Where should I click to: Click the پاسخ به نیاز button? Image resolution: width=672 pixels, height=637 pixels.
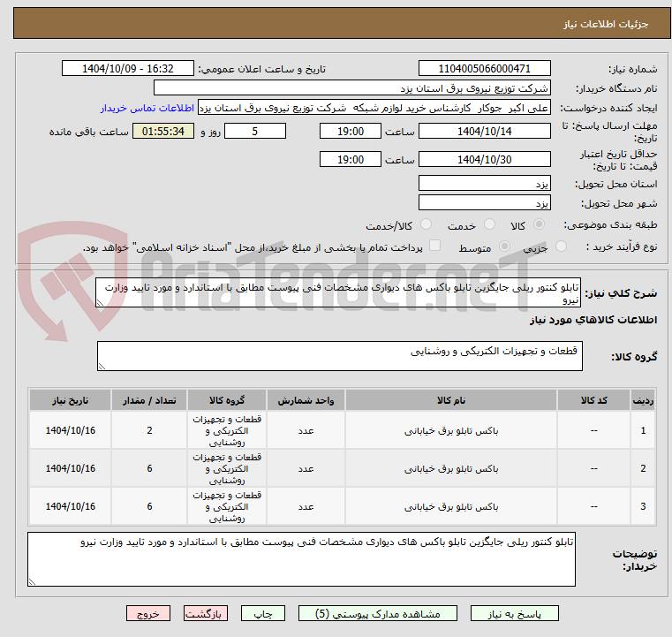pos(514,613)
